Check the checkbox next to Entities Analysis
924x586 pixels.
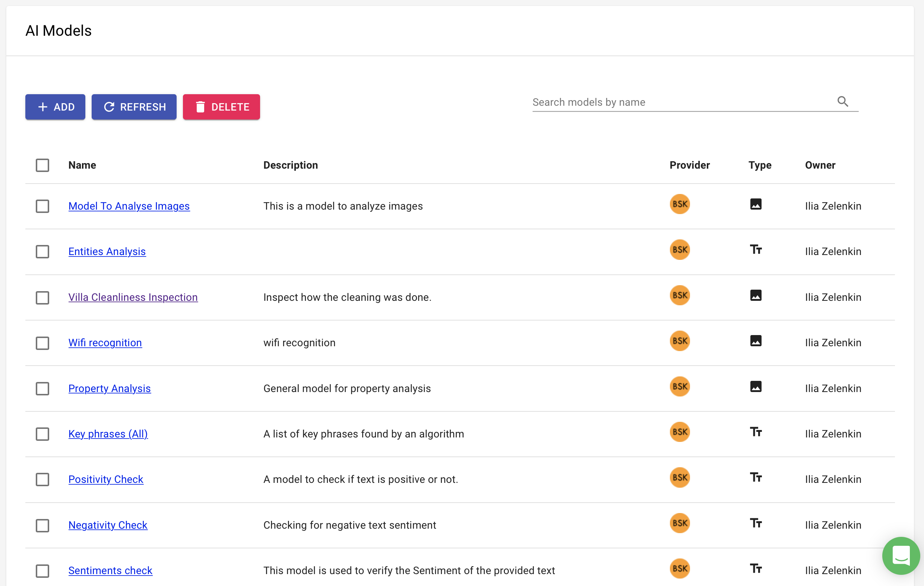coord(42,252)
